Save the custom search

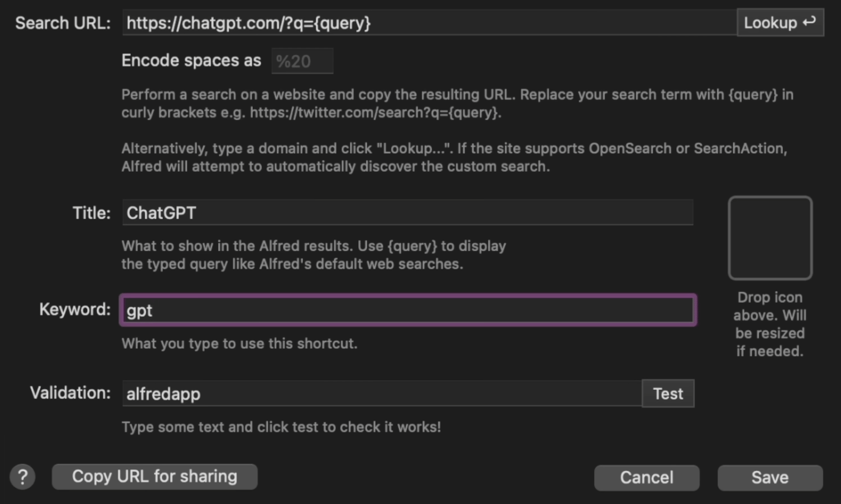pyautogui.click(x=770, y=478)
